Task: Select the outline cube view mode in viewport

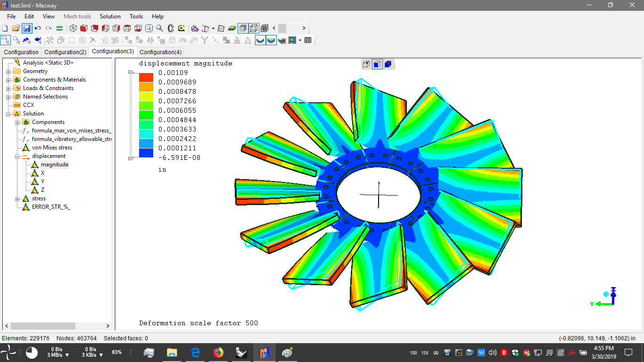Action: coord(367,64)
